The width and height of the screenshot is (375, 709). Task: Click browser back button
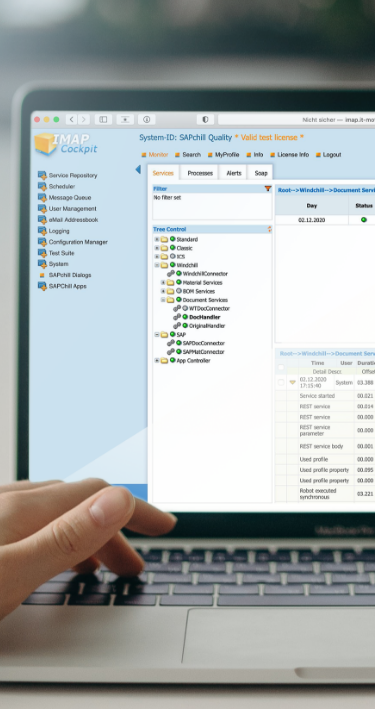pos(71,119)
